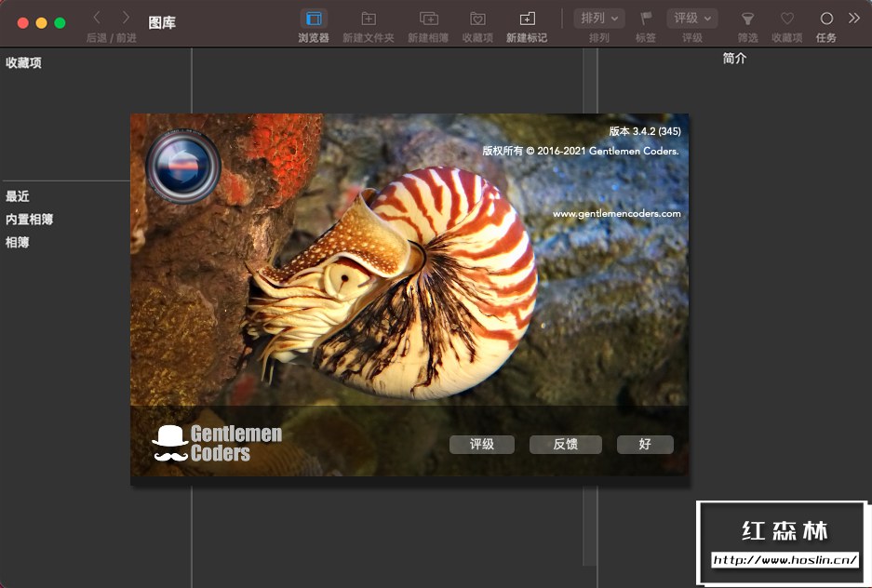Screen dimensions: 872x588
Task: Click the 新建相簿 new album icon
Action: point(428,19)
